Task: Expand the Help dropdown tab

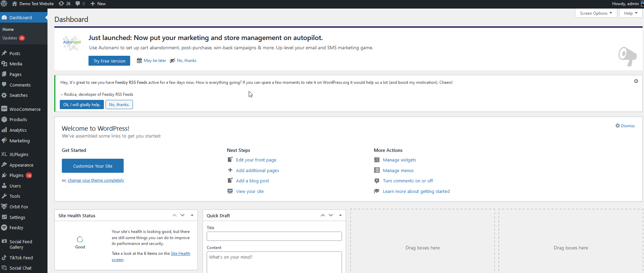Action: (631, 13)
